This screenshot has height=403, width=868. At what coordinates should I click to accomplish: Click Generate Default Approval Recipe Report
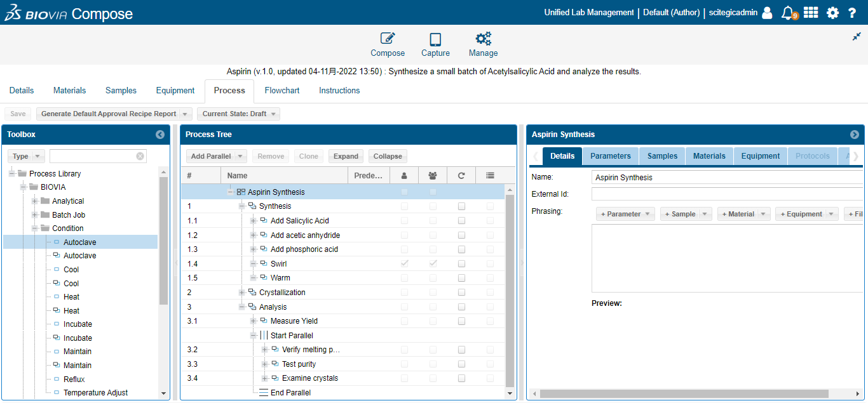click(x=109, y=114)
